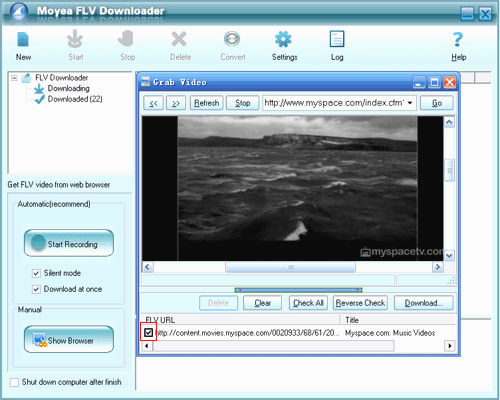This screenshot has width=500, height=400.
Task: Select 'Myspace.com: Music Videos' title cell
Action: click(390, 333)
